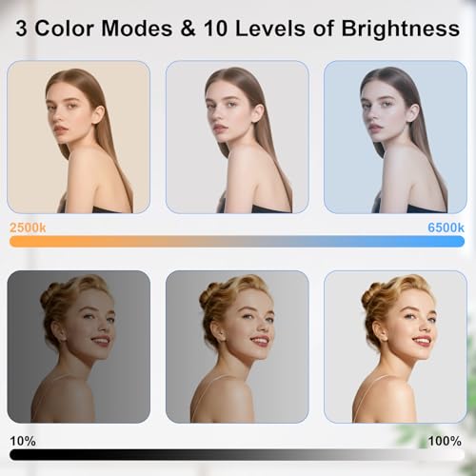Viewport: 476px width, 476px height.
Task: Pick the brightest portrait thumbnail
Action: coord(395,347)
